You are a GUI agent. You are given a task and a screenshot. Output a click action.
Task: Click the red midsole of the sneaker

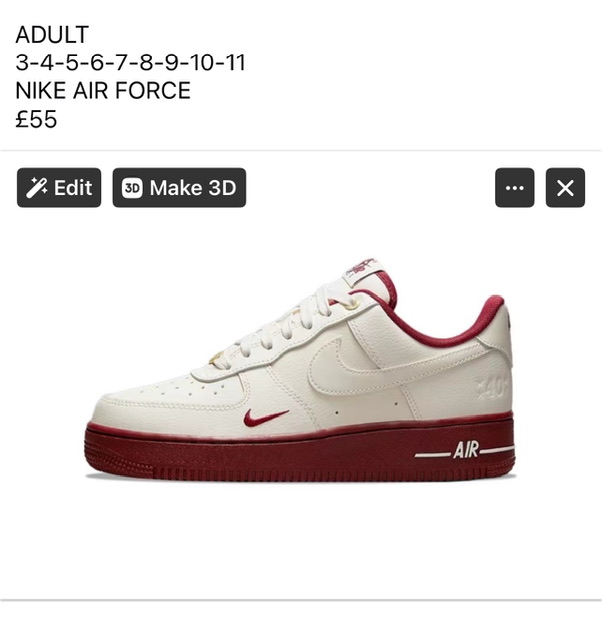pos(300,451)
